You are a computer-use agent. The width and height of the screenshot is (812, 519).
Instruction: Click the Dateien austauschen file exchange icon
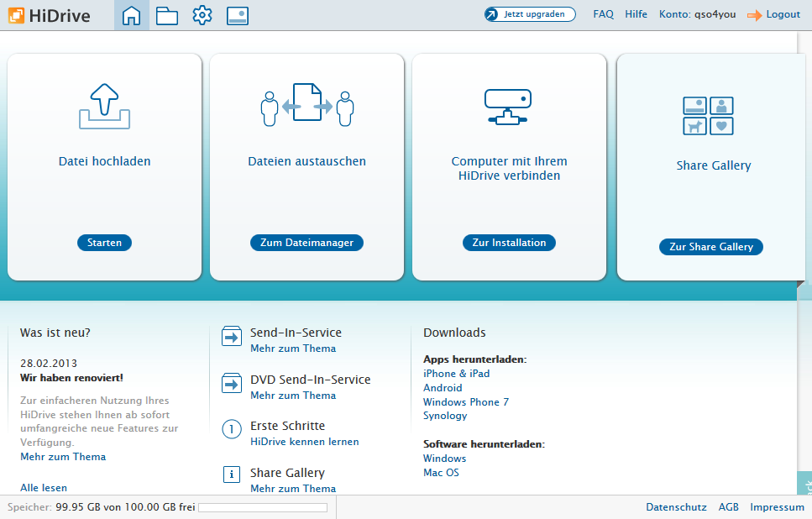pyautogui.click(x=306, y=104)
